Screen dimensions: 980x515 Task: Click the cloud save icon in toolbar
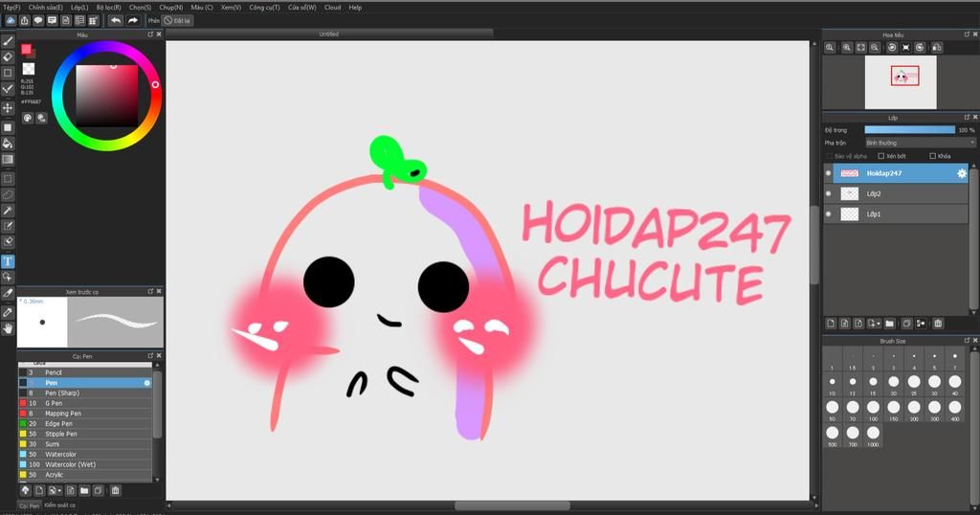point(11,20)
